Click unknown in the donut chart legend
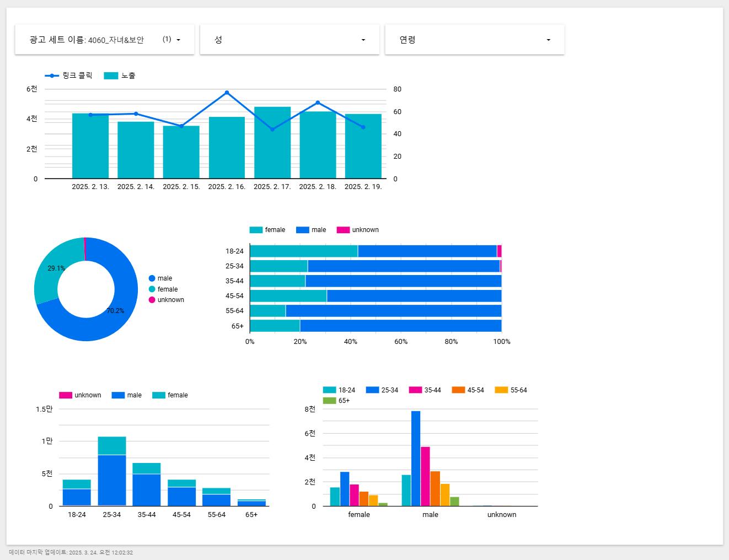Screen dimensions: 729x560 coord(167,300)
